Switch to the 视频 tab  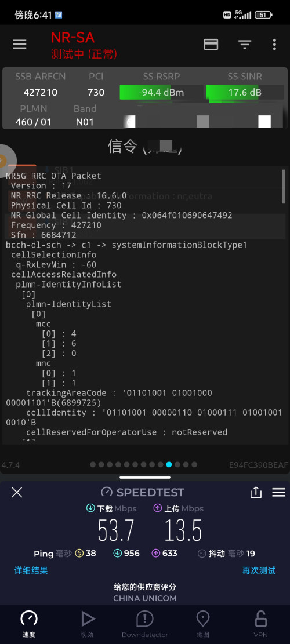pyautogui.click(x=87, y=624)
